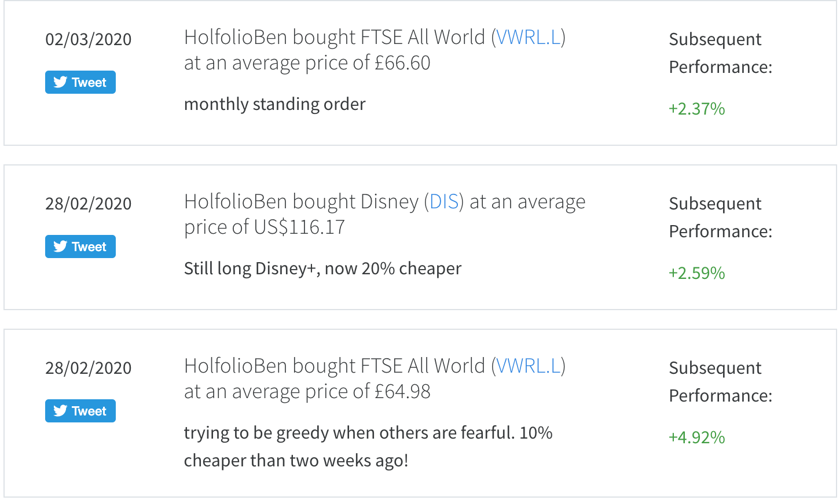Viewport: 840px width, 504px height.
Task: Click the Twitter bird icon on the Disney trade card
Action: click(x=60, y=247)
